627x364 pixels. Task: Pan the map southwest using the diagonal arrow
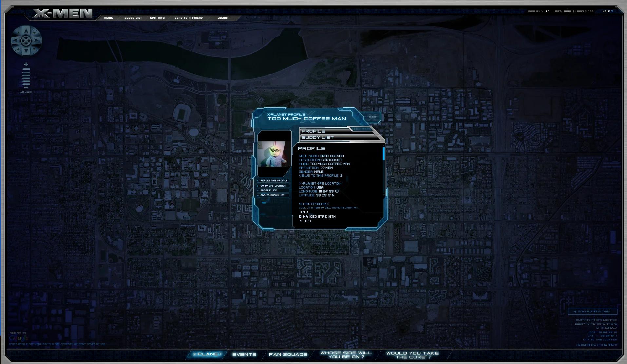click(19, 48)
